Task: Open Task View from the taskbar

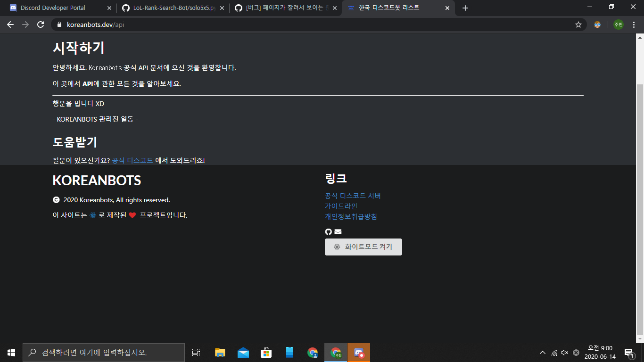Action: [x=196, y=352]
